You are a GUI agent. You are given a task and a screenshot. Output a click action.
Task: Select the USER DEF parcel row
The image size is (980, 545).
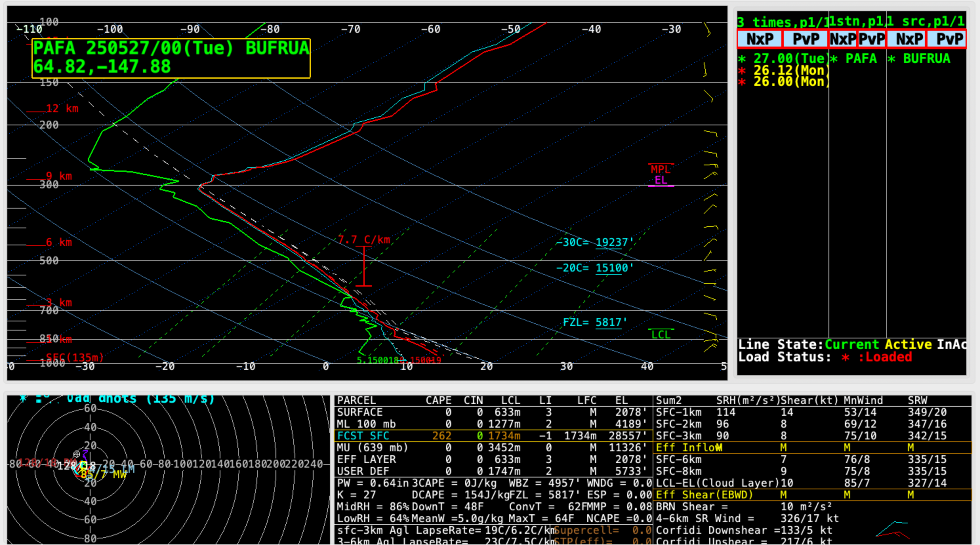click(493, 471)
